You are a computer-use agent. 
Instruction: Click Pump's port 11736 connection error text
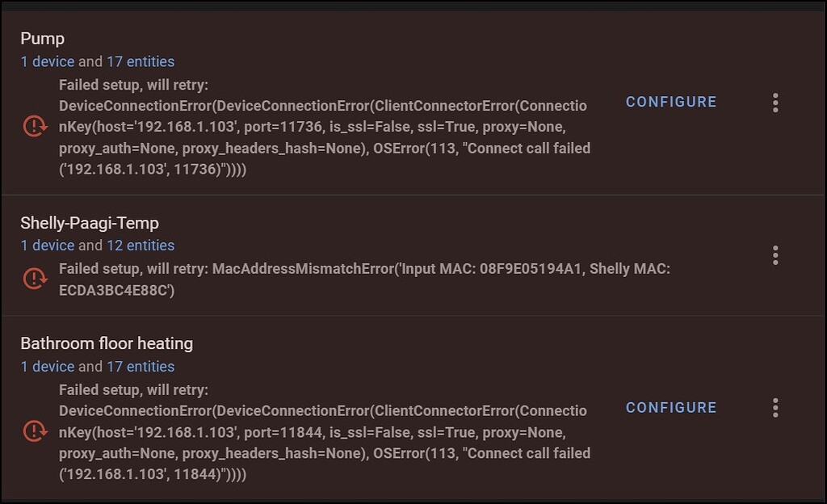[323, 128]
